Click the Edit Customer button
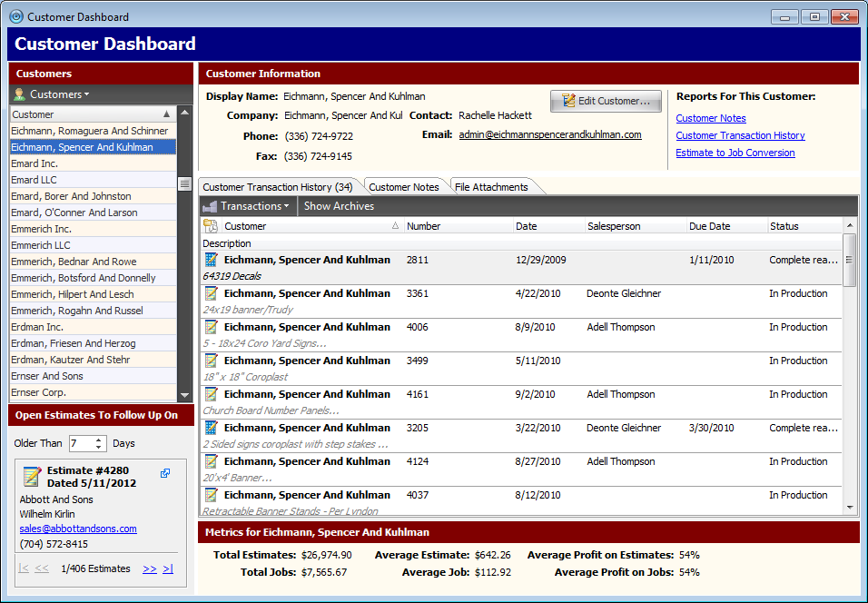Viewport: 868px width, 603px height. (x=606, y=101)
